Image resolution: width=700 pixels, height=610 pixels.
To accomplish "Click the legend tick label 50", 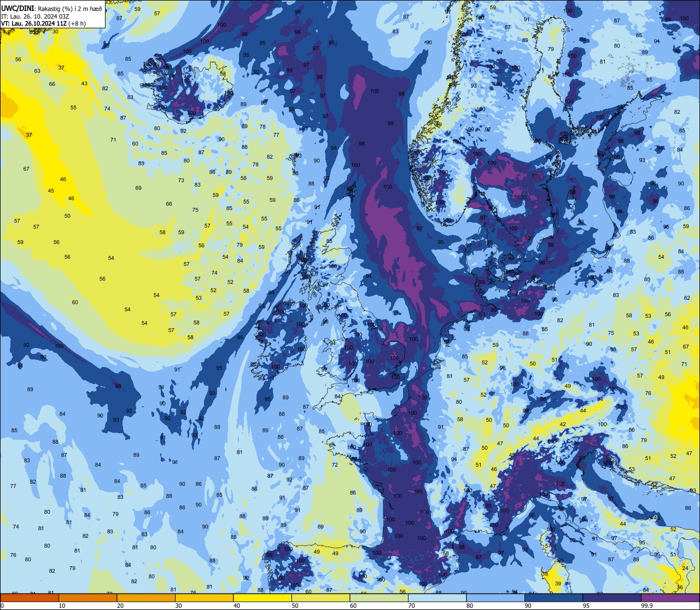I will [x=295, y=606].
